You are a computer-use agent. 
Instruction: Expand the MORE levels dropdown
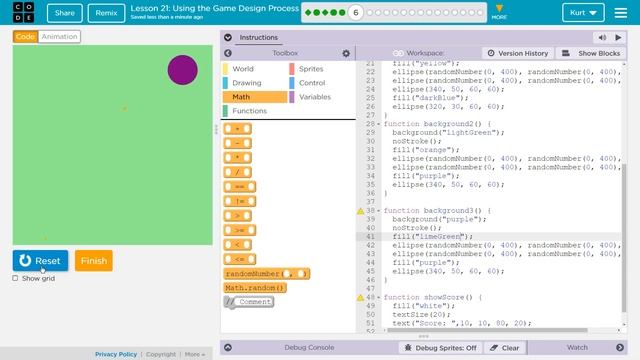pos(499,12)
